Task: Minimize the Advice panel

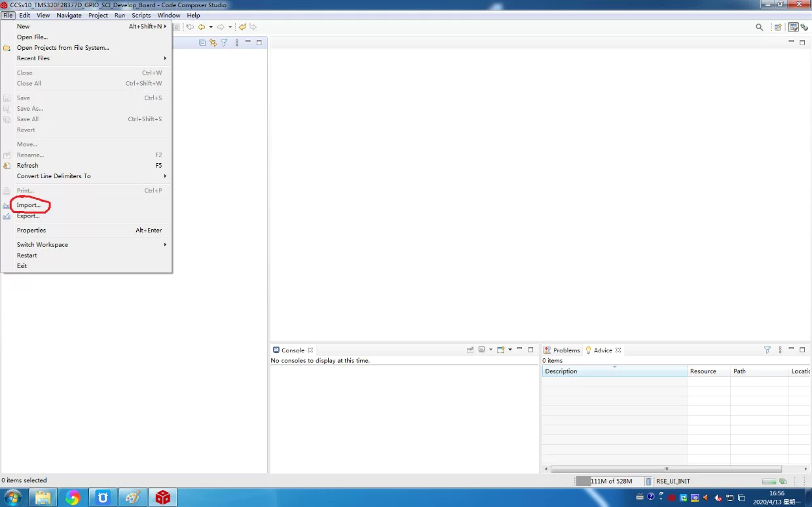Action: [792, 349]
